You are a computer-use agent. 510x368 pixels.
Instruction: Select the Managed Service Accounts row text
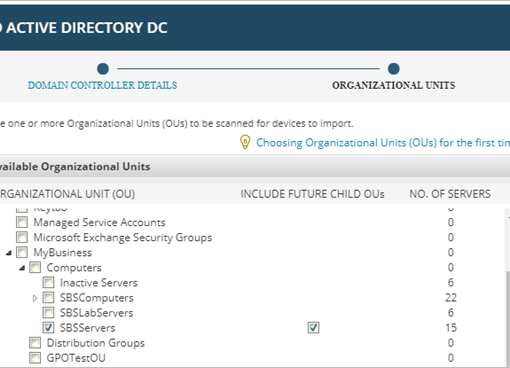pyautogui.click(x=99, y=222)
